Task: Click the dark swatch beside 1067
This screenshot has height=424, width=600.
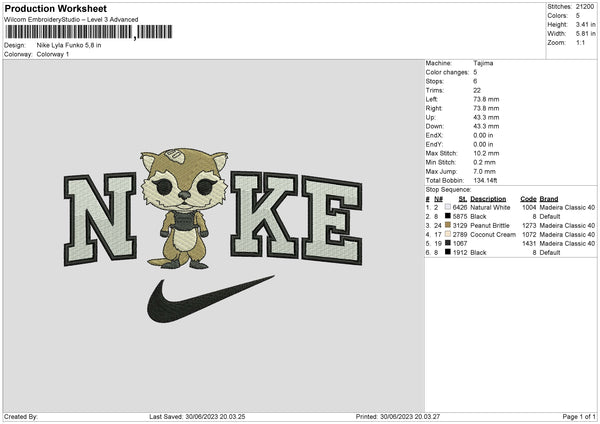Action: tap(448, 243)
